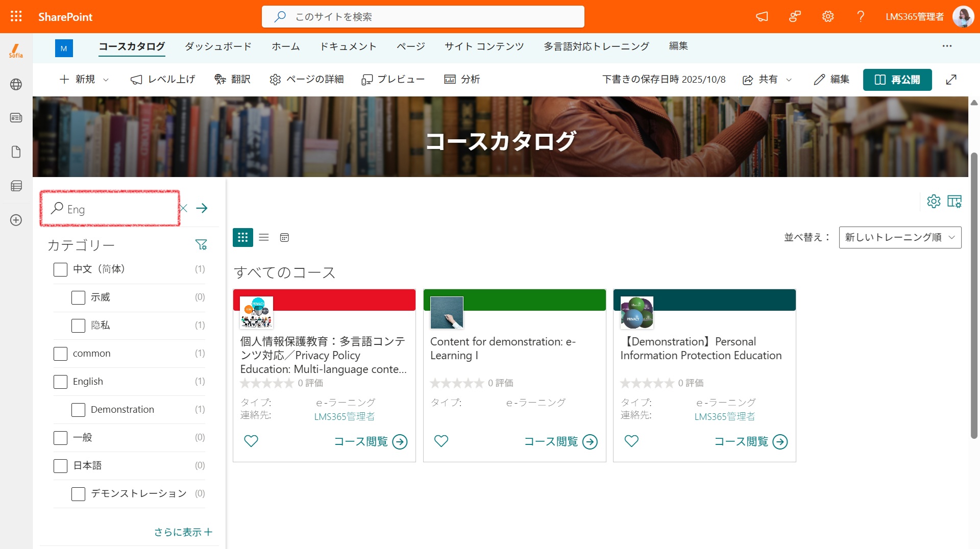
Task: Click the megaphone announcements icon
Action: point(762,16)
